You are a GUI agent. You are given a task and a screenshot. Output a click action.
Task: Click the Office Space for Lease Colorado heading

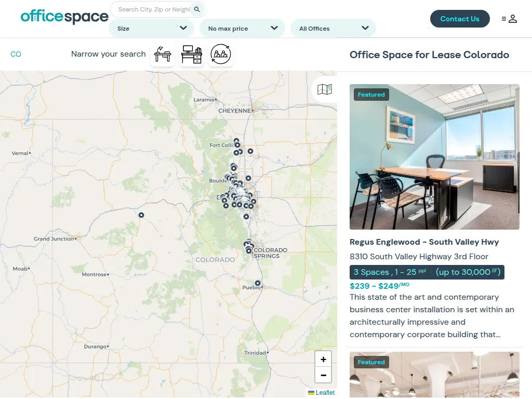429,55
